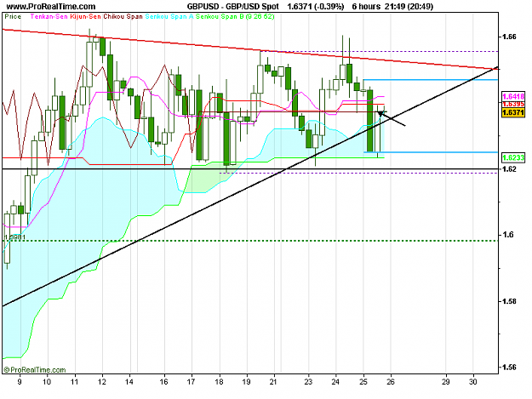532x399 pixels.
Task: Click date label 17 on time axis
Action: [191, 382]
